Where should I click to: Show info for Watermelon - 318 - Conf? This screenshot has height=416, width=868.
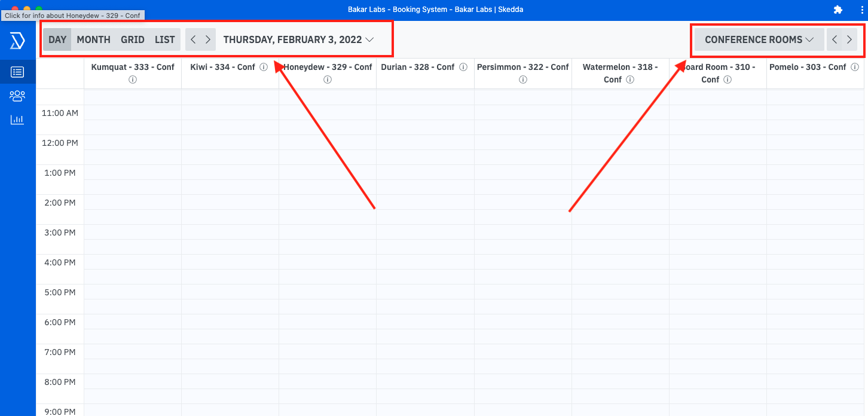click(630, 79)
